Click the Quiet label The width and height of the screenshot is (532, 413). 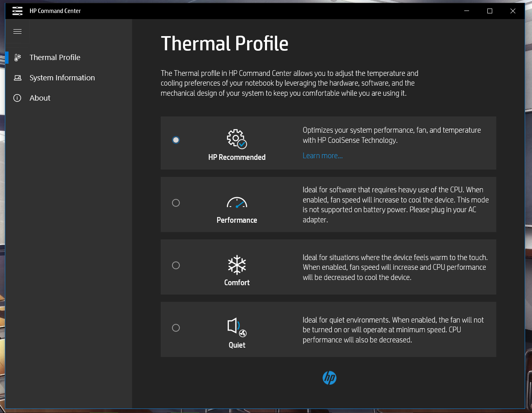(237, 345)
